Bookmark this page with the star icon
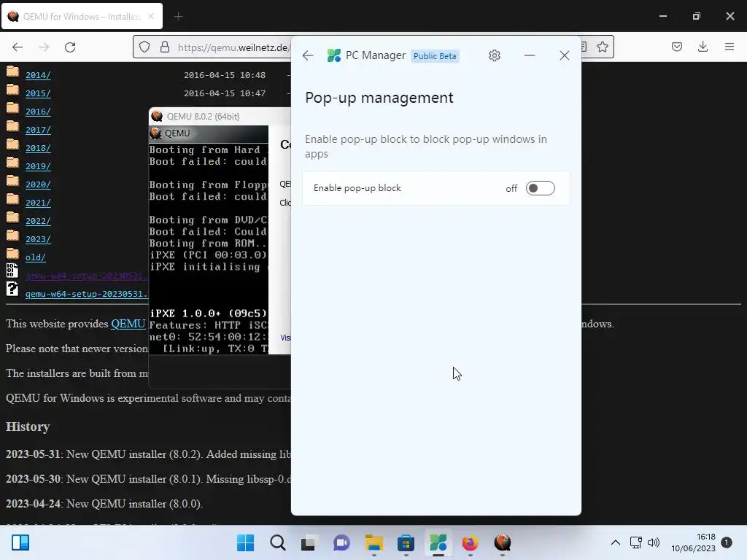The image size is (747, 560). click(602, 47)
